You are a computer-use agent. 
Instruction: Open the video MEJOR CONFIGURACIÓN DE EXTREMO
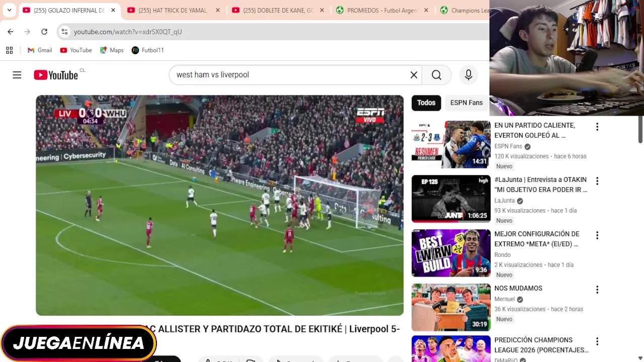pos(537,239)
